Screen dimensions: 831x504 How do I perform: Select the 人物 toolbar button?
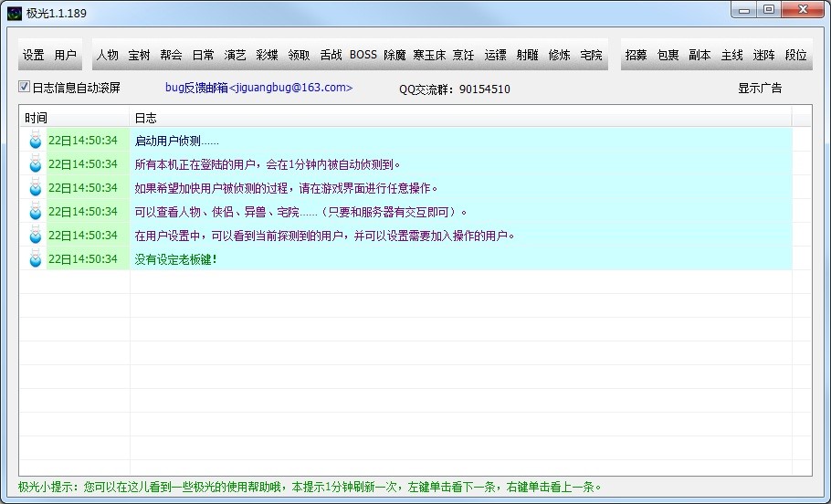(108, 55)
